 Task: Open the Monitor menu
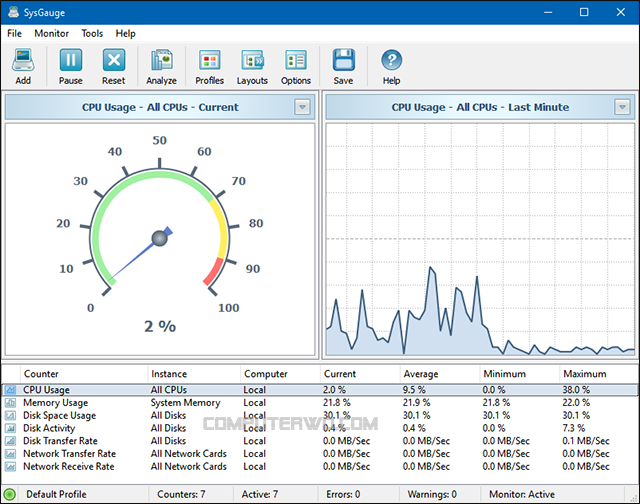click(x=51, y=33)
